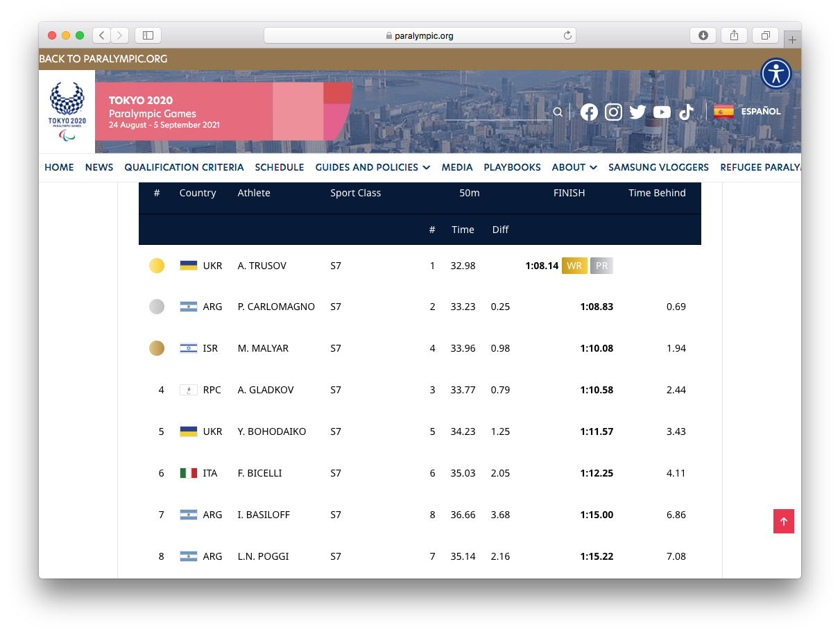Click the red scroll-to-top arrow button
840x634 pixels.
tap(783, 522)
